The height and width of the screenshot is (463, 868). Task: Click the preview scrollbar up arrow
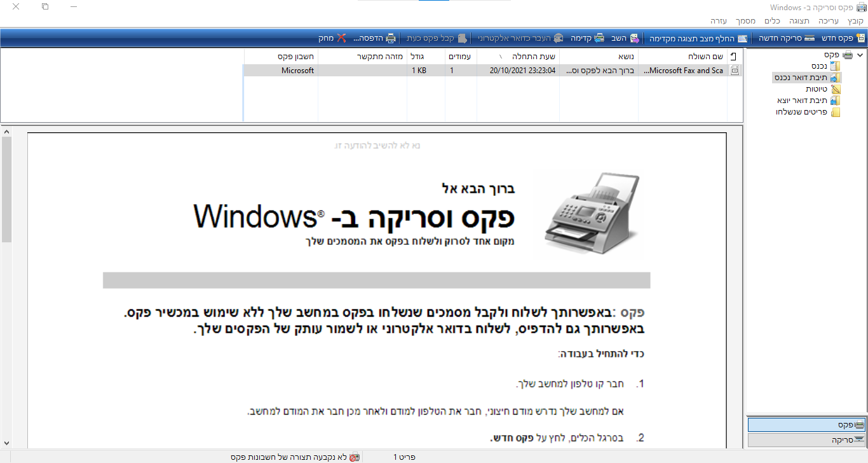[6, 132]
